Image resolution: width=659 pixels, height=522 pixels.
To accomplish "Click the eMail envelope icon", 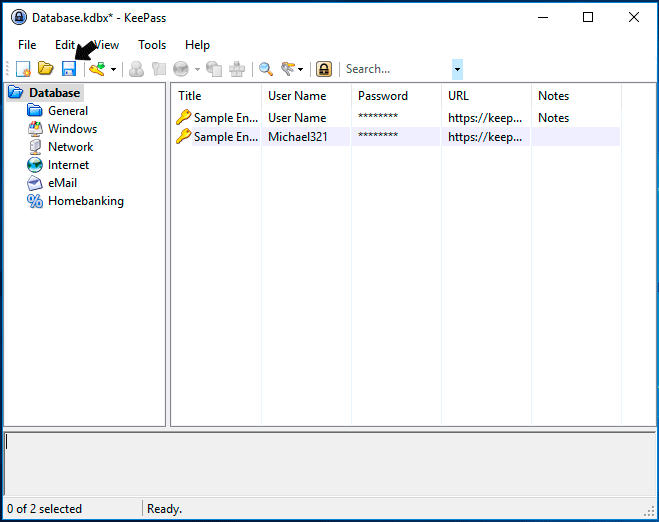I will 35,183.
